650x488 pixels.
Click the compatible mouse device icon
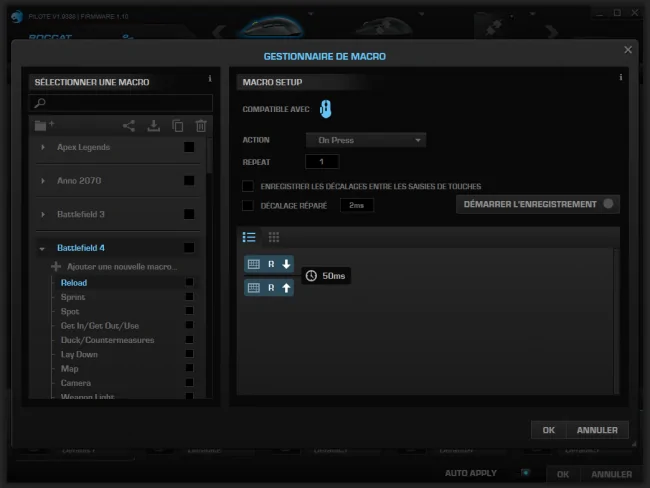click(325, 109)
